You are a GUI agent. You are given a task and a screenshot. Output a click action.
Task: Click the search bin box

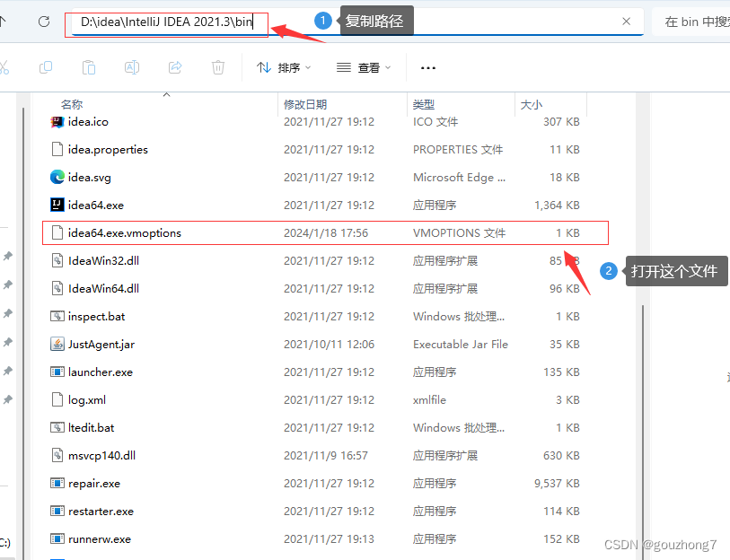691,22
